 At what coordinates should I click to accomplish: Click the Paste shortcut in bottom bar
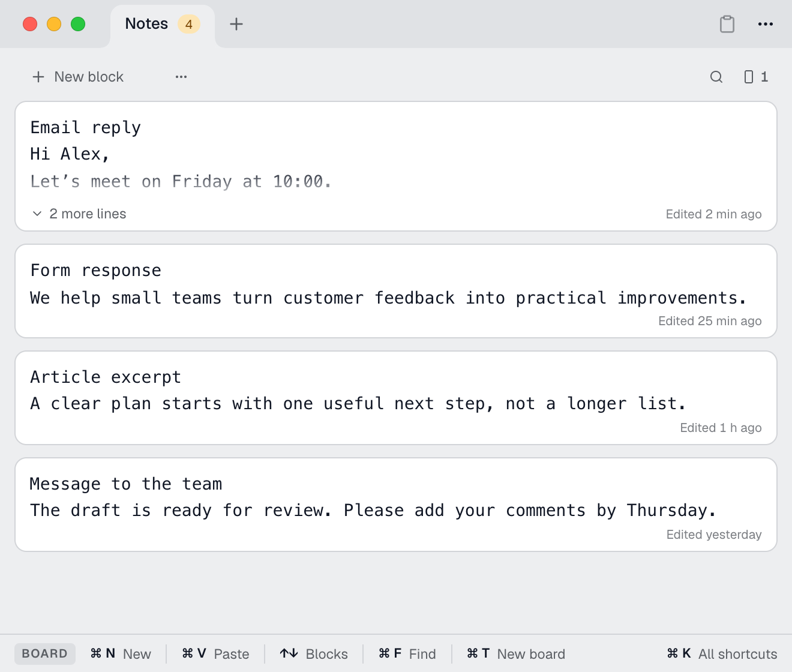point(215,654)
